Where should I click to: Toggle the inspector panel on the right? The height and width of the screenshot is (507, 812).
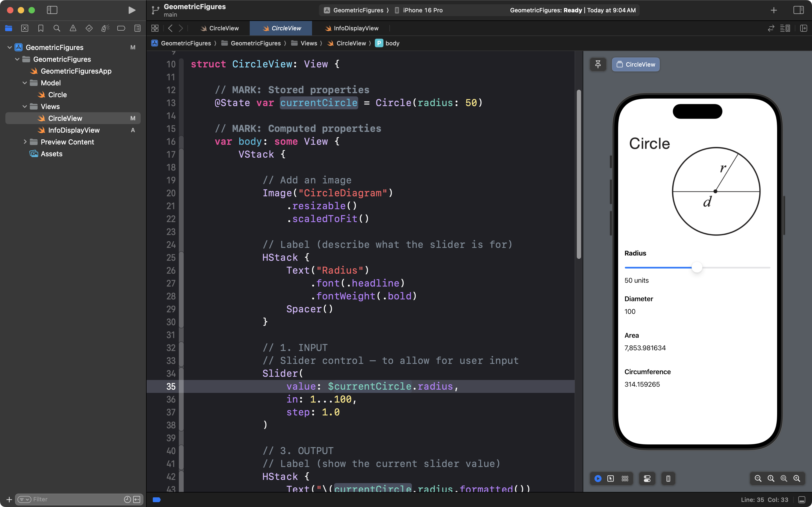[x=798, y=10]
